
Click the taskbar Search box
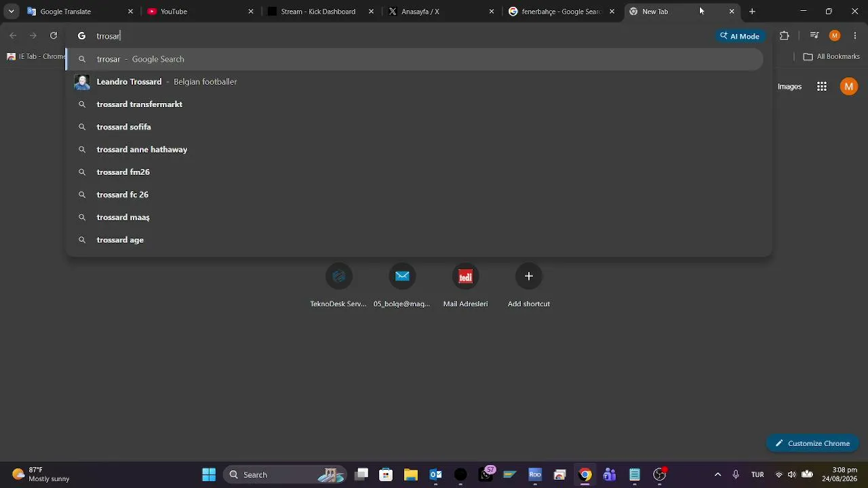(x=285, y=474)
